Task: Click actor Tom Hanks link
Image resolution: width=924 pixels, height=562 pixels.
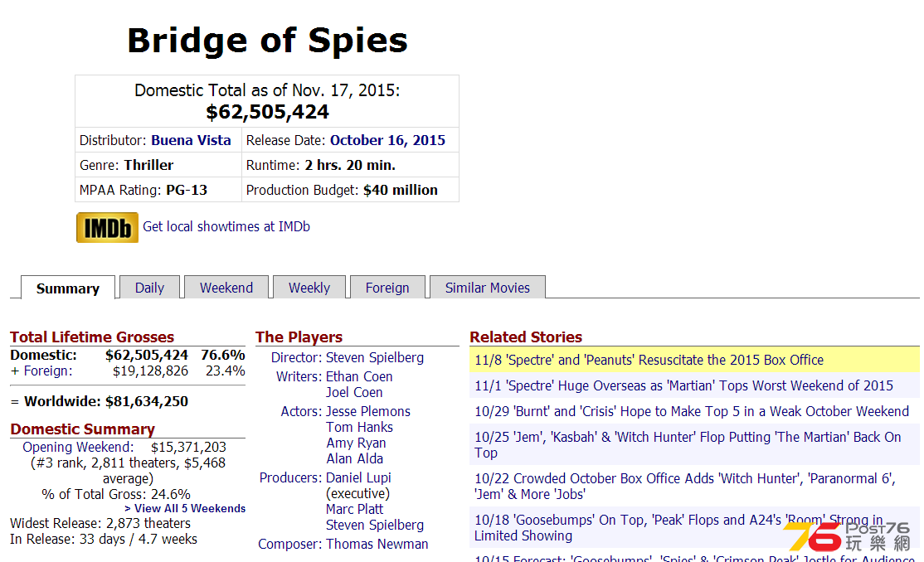Action: tap(359, 427)
